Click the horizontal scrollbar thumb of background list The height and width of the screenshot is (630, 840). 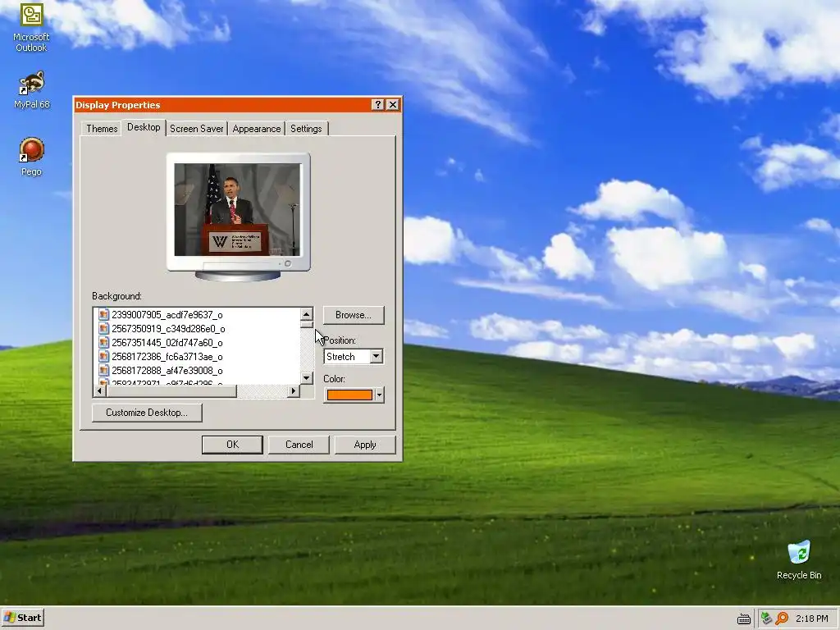click(x=171, y=391)
